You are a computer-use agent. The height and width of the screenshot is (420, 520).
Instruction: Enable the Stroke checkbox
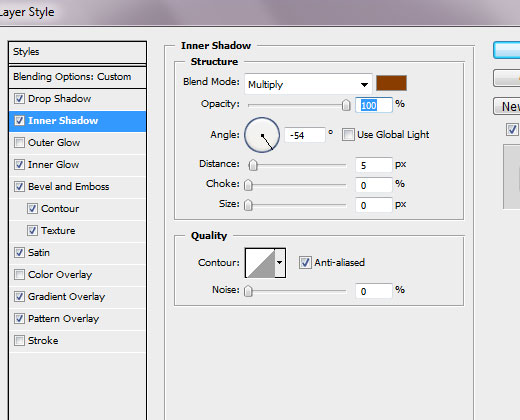(x=19, y=341)
